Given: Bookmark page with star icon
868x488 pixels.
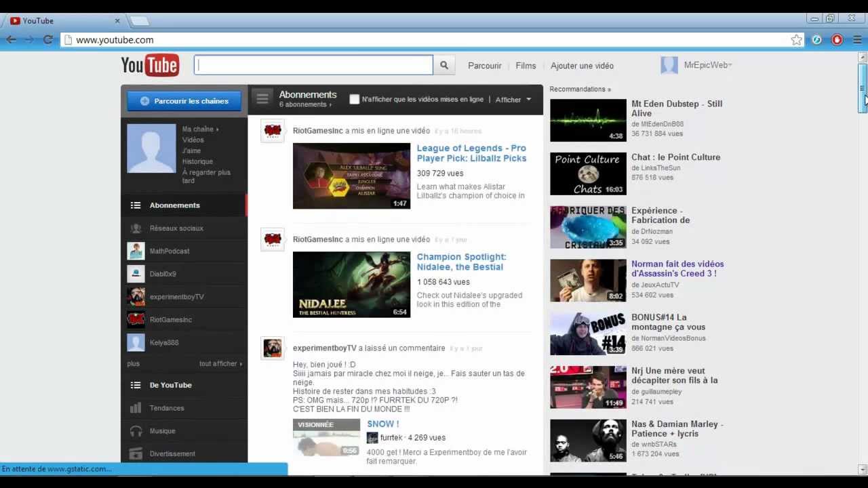Looking at the screenshot, I should coord(796,40).
